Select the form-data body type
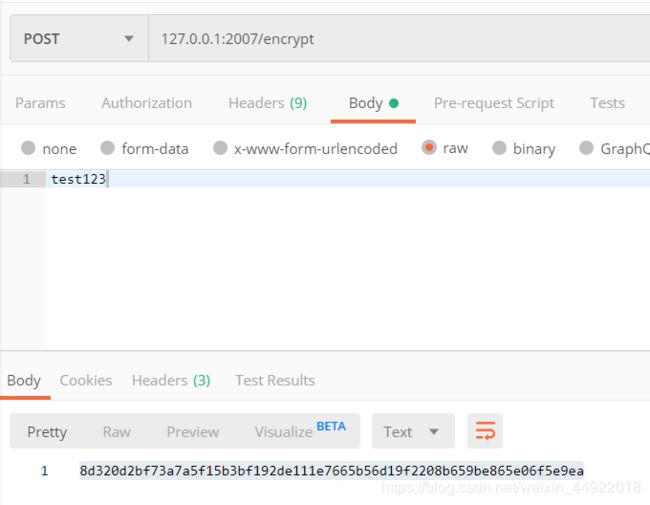The width and height of the screenshot is (650, 505). pos(145,148)
